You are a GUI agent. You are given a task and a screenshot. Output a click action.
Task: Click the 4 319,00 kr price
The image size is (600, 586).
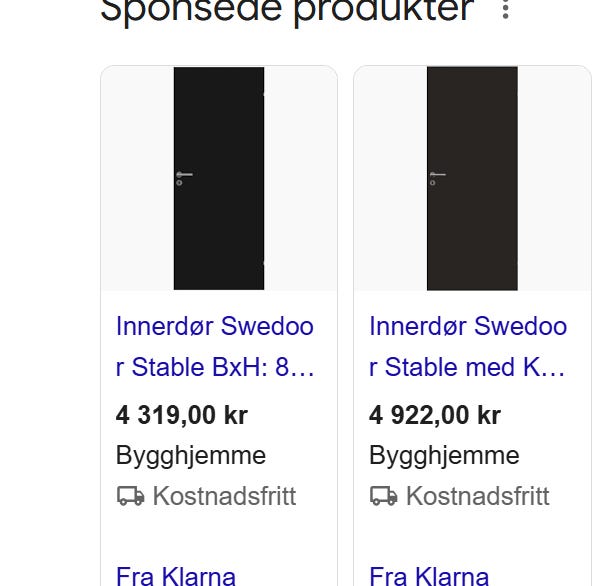[181, 415]
